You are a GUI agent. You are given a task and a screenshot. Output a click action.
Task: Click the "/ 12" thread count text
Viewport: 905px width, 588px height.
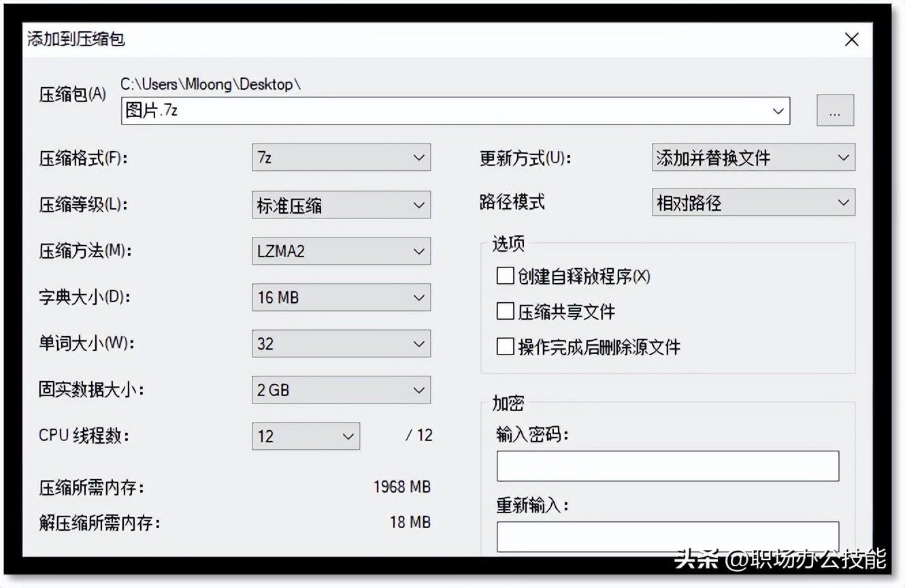(419, 435)
